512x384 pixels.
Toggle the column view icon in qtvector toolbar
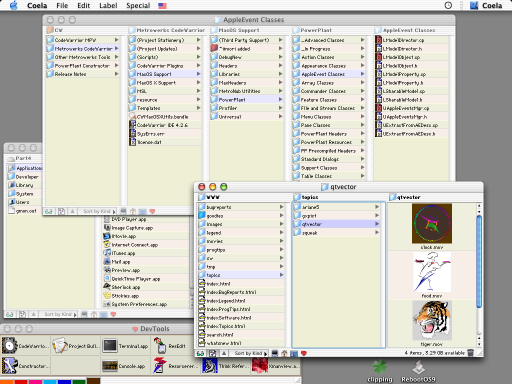pyautogui.click(x=212, y=353)
